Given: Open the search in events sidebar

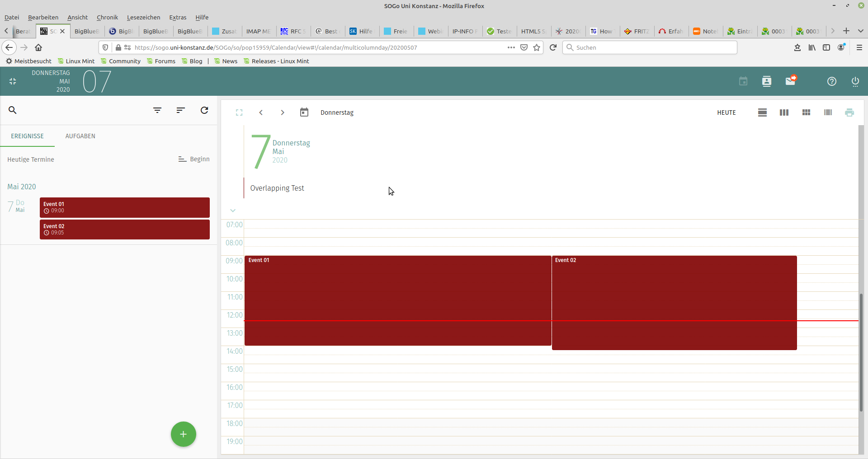Looking at the screenshot, I should pyautogui.click(x=13, y=110).
